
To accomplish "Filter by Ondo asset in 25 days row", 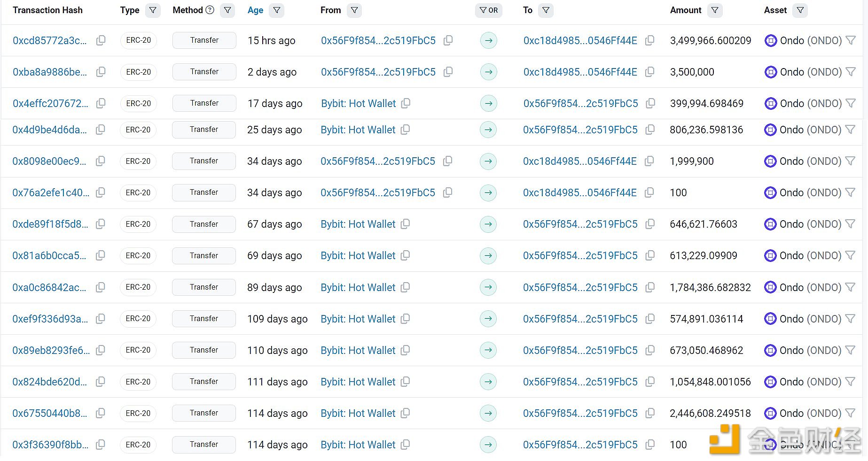I will 850,130.
